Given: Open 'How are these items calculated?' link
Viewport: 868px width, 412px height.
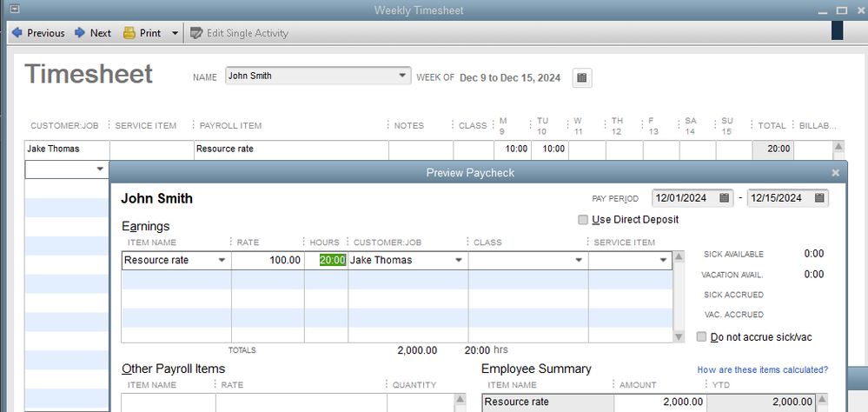Looking at the screenshot, I should (763, 370).
